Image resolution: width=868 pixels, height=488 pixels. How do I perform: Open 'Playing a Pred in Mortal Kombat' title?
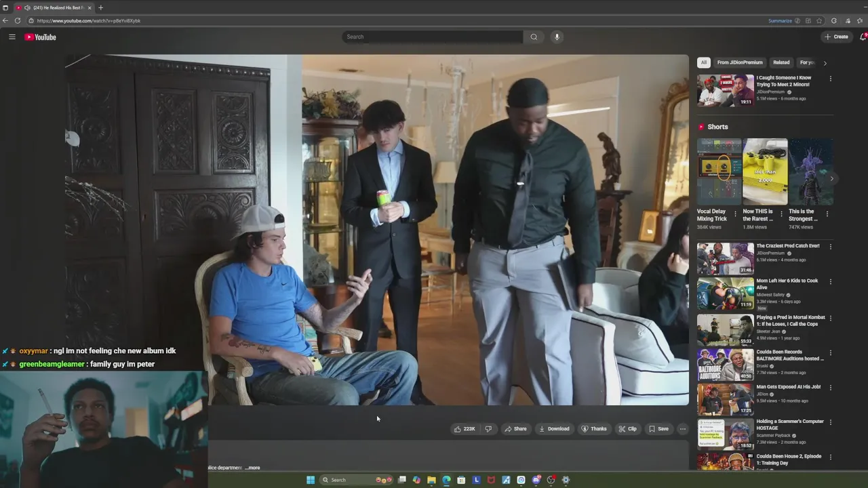click(791, 321)
